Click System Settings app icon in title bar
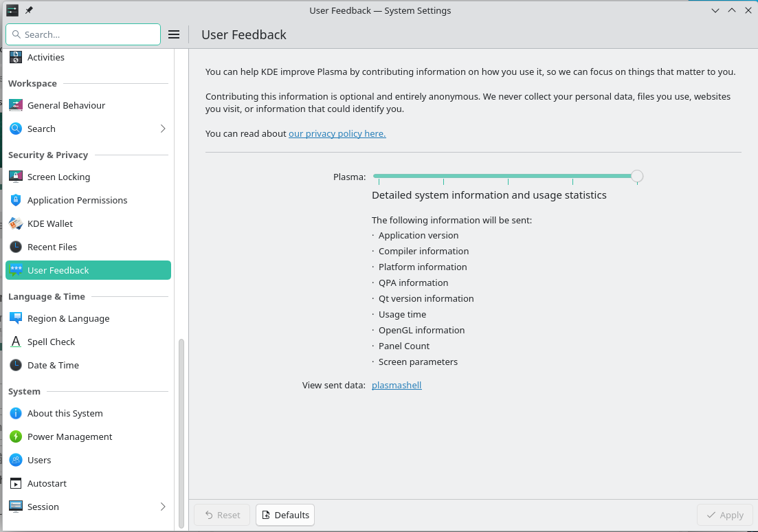758x532 pixels. pyautogui.click(x=12, y=10)
